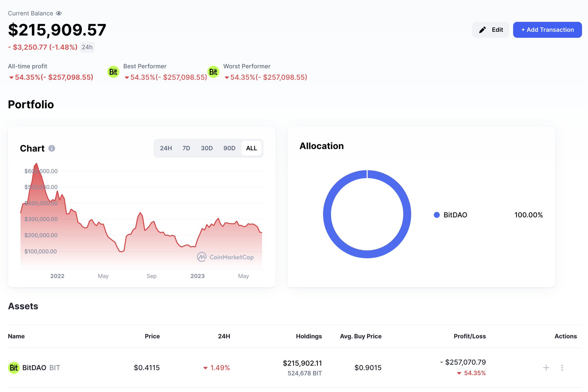Image resolution: width=588 pixels, height=392 pixels.
Task: Click the 24h balance change badge
Action: [87, 47]
